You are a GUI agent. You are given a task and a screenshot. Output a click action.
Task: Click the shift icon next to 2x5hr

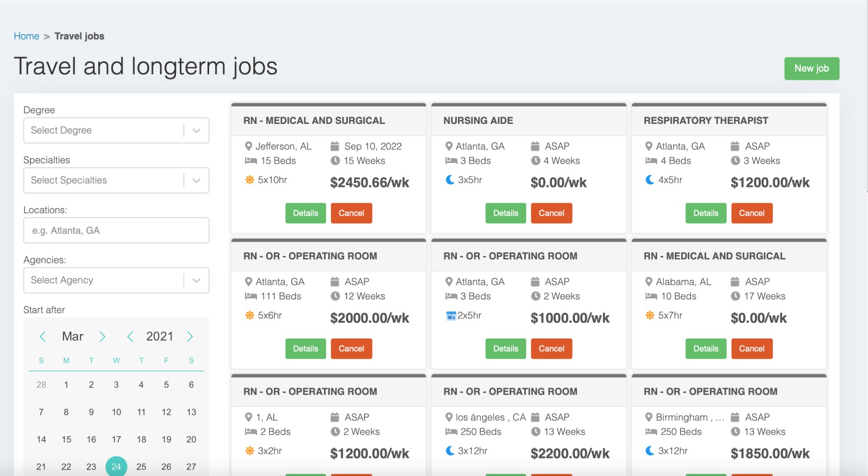(450, 316)
